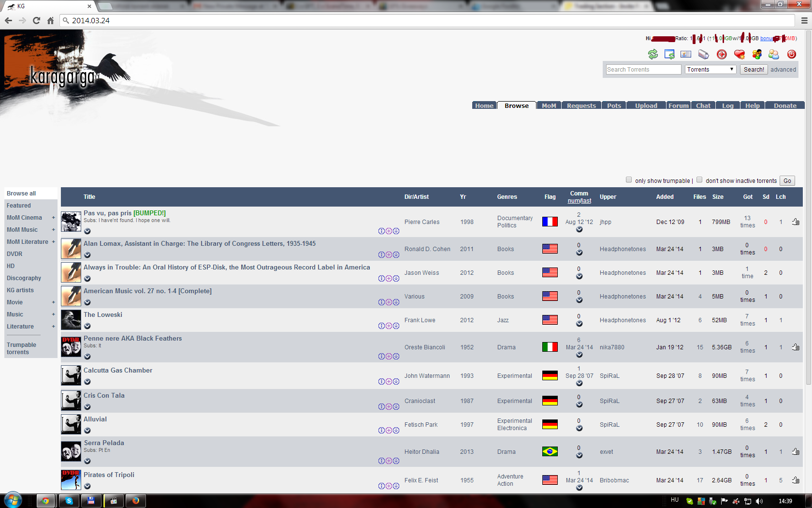Click the info icon for Pas vu, pas pris
Viewport: 812px width, 508px height.
click(x=381, y=231)
